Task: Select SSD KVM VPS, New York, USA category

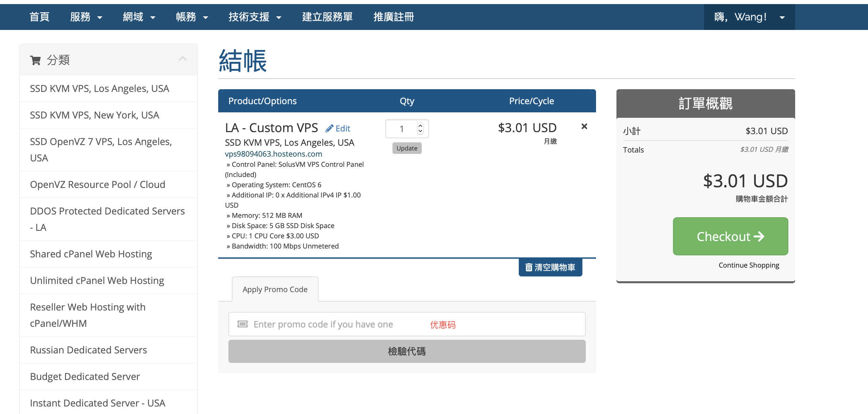Action: coord(95,115)
